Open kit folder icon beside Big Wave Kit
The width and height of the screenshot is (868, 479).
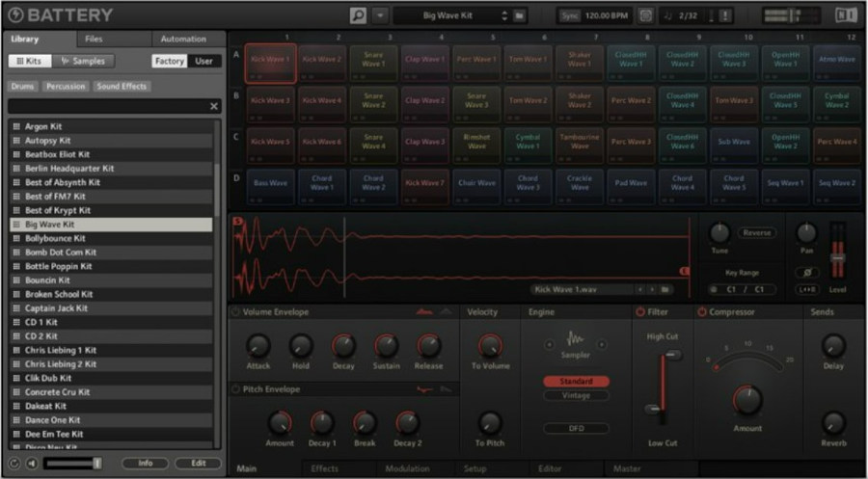(519, 15)
